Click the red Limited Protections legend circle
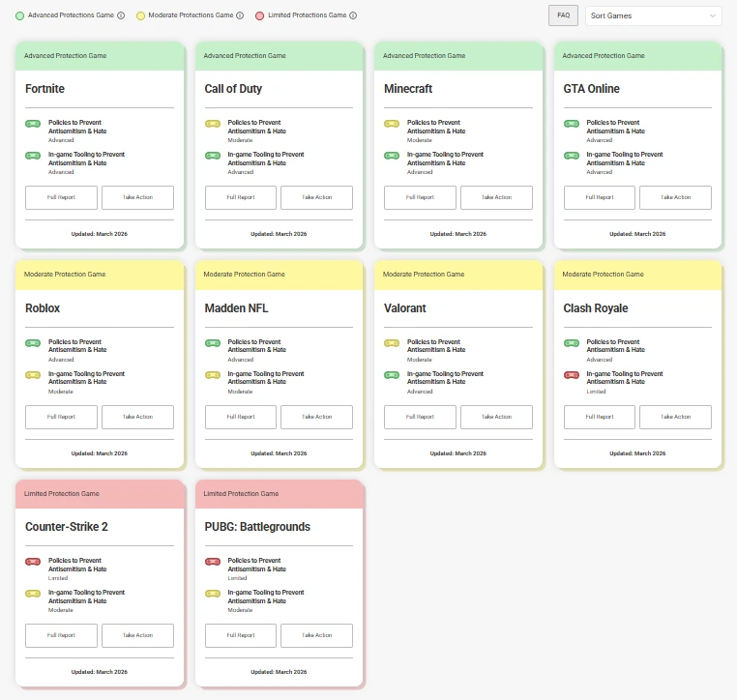The image size is (737, 700). pyautogui.click(x=259, y=15)
